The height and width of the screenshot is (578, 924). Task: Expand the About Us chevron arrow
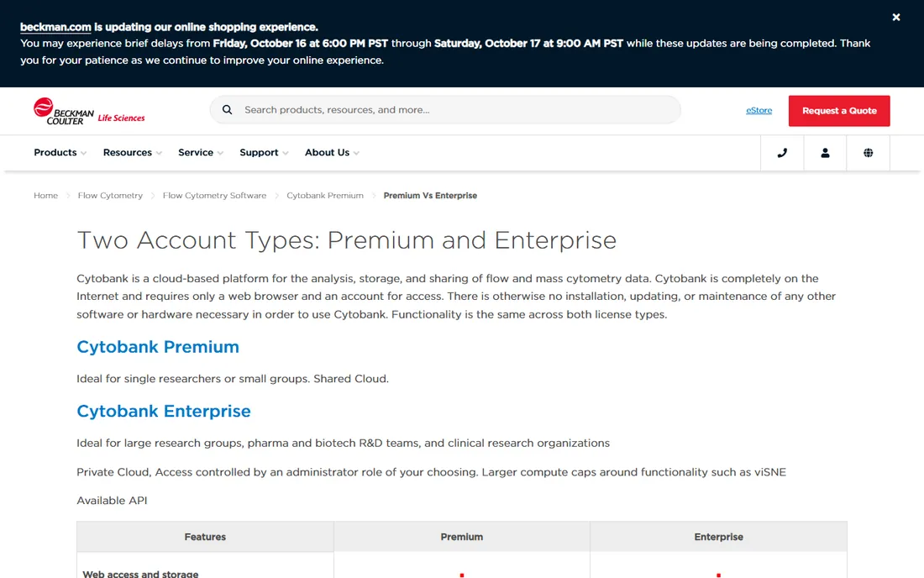tap(356, 153)
